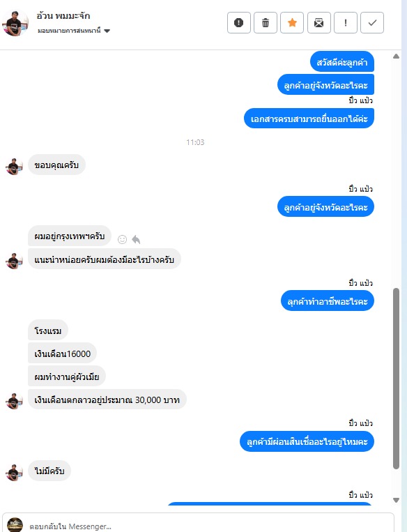Mark conversation unread with envelope icon
The width and height of the screenshot is (407, 532).
318,23
